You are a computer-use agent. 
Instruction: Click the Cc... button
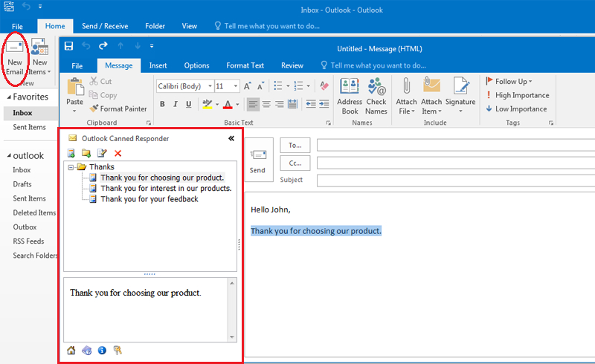295,163
